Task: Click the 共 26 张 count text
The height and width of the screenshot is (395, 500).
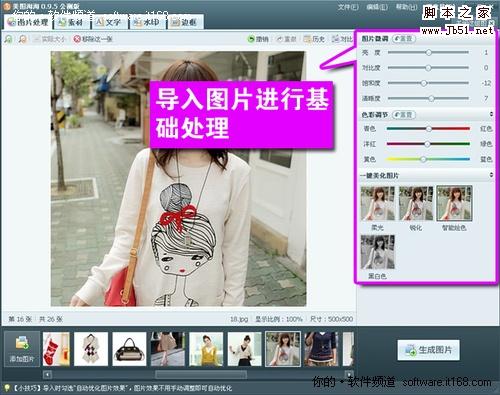Action: pos(51,319)
